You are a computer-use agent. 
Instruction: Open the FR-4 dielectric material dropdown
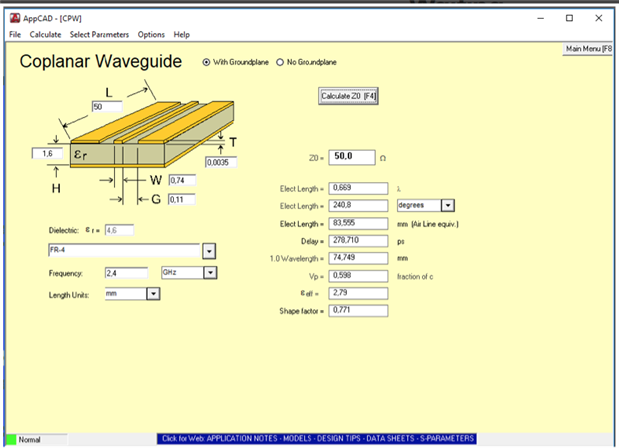pos(209,251)
